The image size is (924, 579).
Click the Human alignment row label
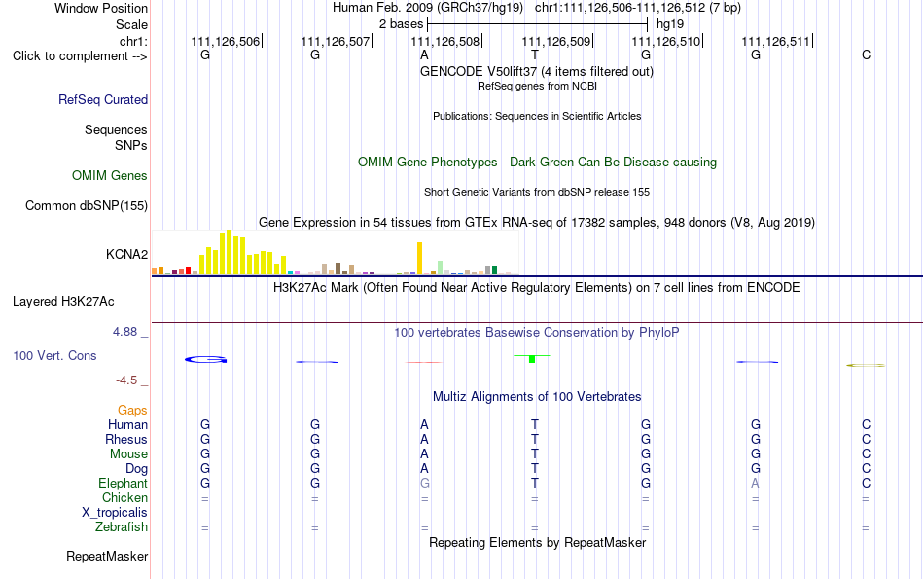click(127, 425)
